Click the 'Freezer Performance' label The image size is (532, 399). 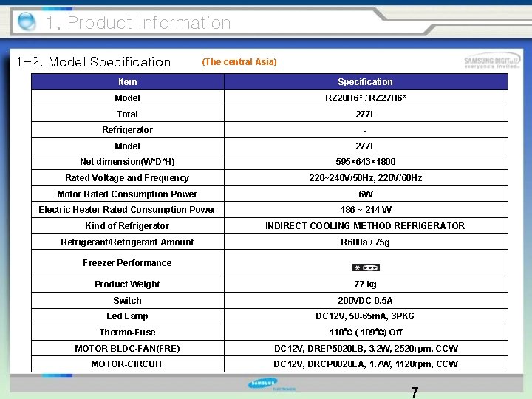coord(127,263)
